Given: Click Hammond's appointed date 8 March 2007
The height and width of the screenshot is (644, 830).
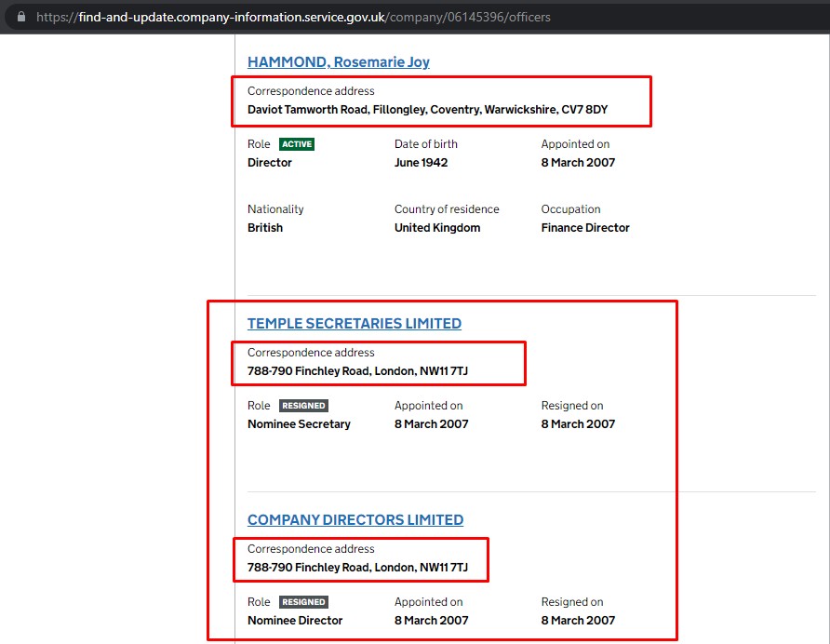Looking at the screenshot, I should coord(578,163).
